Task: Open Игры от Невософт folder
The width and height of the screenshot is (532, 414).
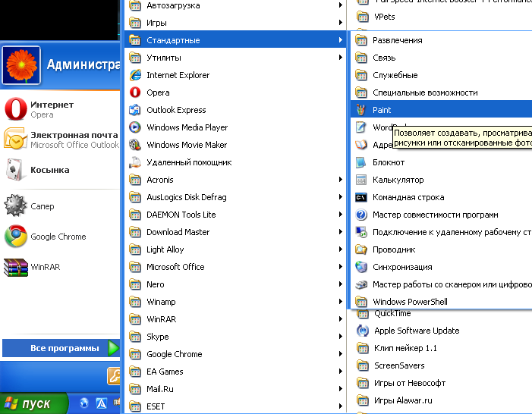Action: point(441,383)
